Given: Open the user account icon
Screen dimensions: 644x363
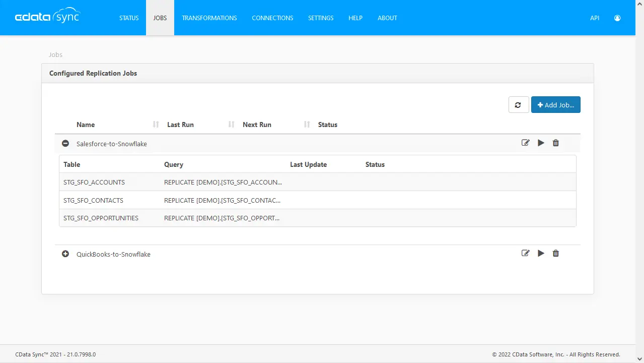Looking at the screenshot, I should click(x=617, y=18).
